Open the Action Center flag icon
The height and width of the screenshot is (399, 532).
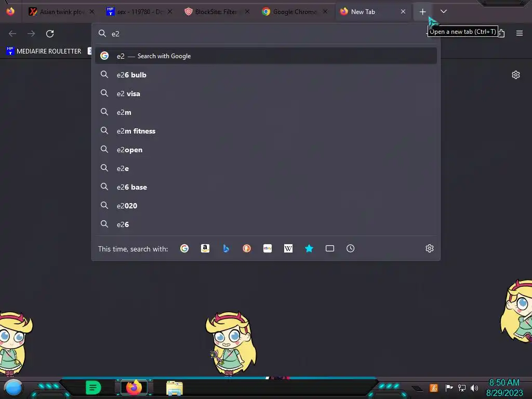[x=449, y=388]
